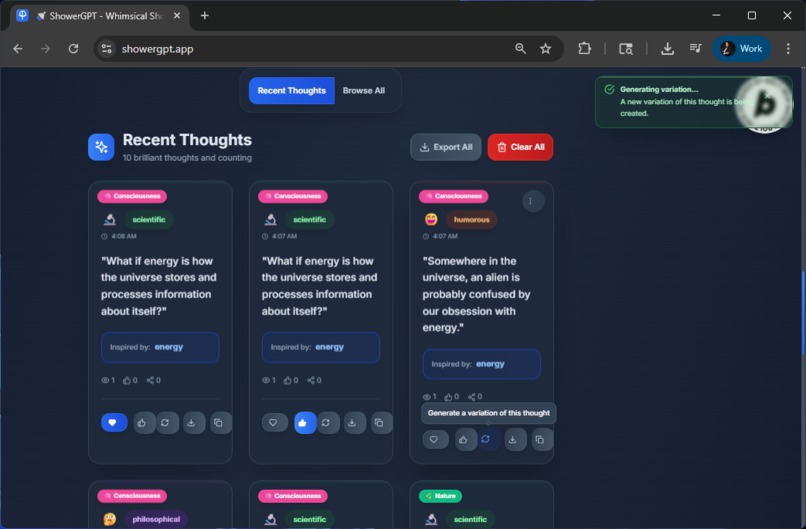Image resolution: width=806 pixels, height=529 pixels.
Task: Click the red Clear All button
Action: click(x=520, y=147)
